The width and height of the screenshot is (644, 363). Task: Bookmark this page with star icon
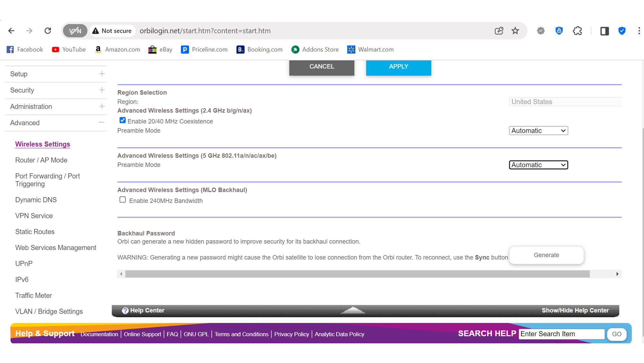point(515,31)
